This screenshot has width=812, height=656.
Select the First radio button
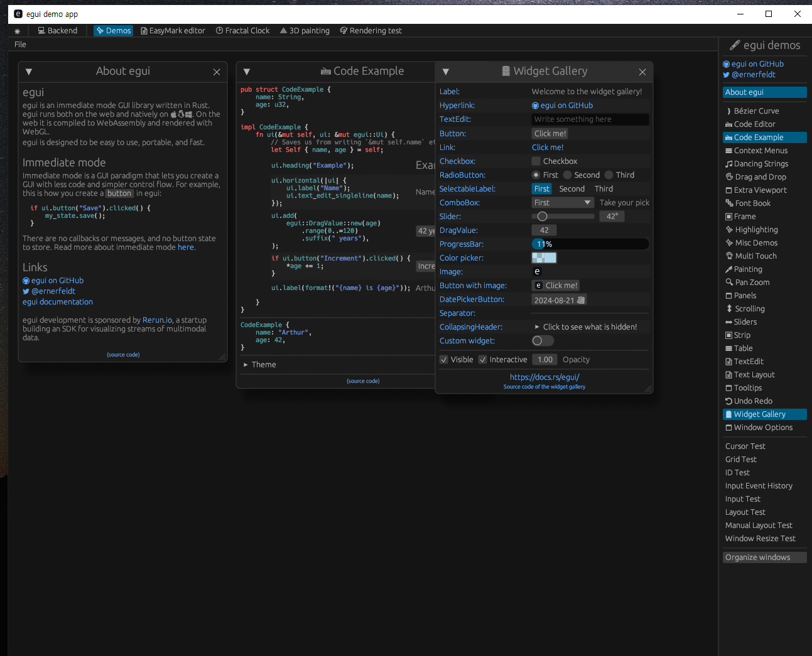pyautogui.click(x=536, y=175)
